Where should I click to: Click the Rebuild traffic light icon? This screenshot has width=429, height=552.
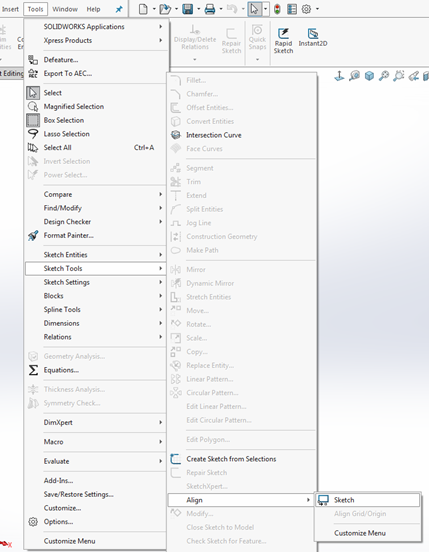tap(277, 9)
